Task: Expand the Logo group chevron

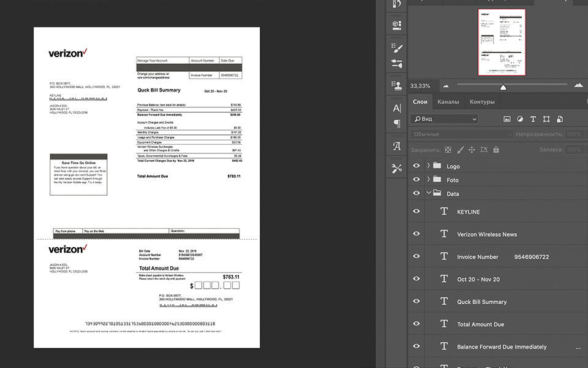Action: point(428,166)
